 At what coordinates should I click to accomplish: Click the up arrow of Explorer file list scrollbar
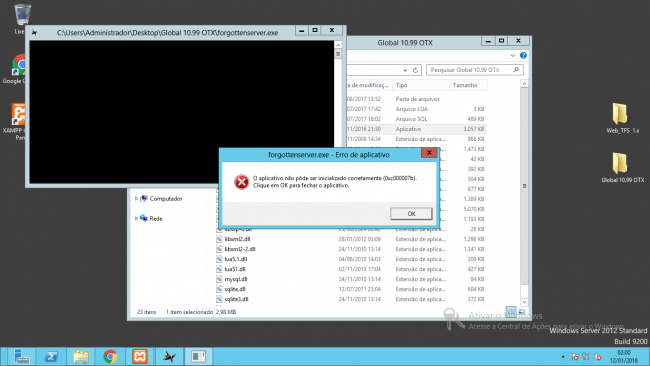[x=524, y=84]
